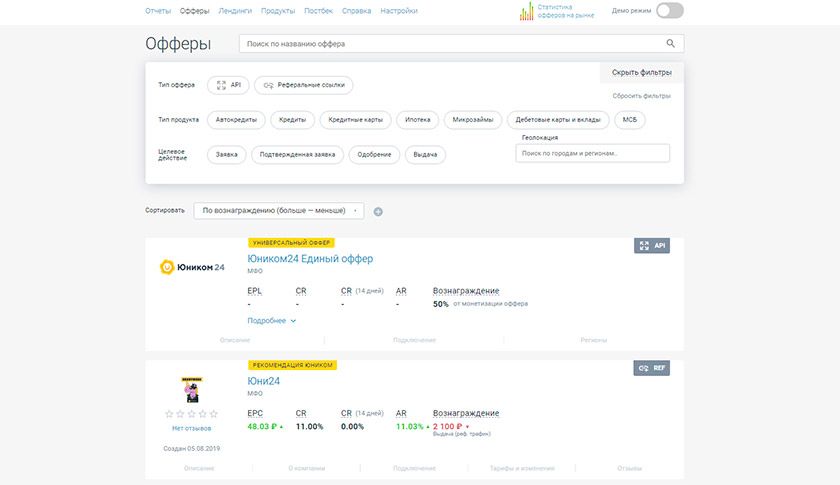Screen dimensions: 840x485
Task: Click the API badge on Юником24 offer
Action: (651, 245)
